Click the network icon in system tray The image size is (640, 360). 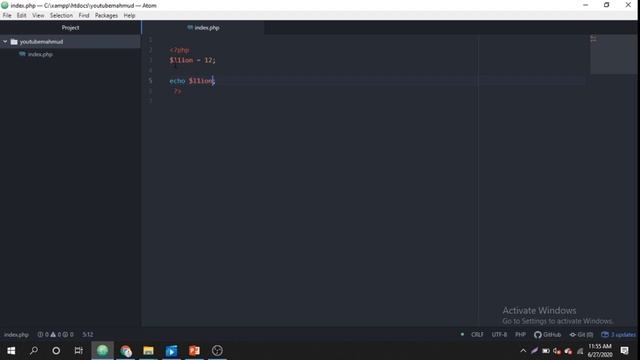[x=580, y=351]
